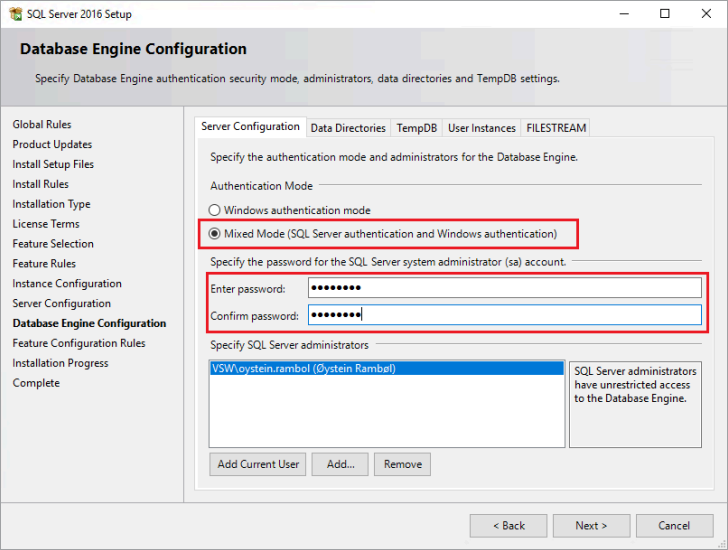
Task: Click the SQL Server Setup title bar icon
Action: 14,14
